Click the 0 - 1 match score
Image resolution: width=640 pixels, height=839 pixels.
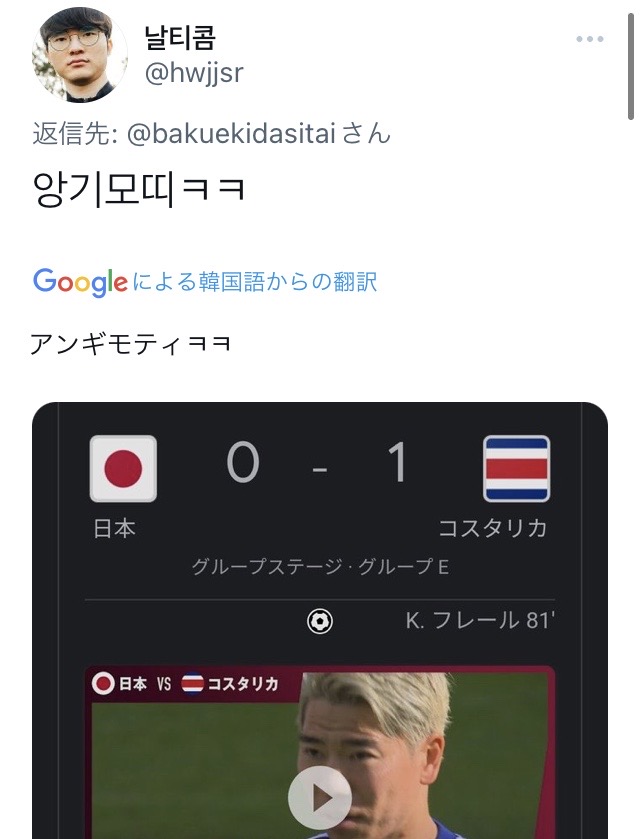[319, 463]
